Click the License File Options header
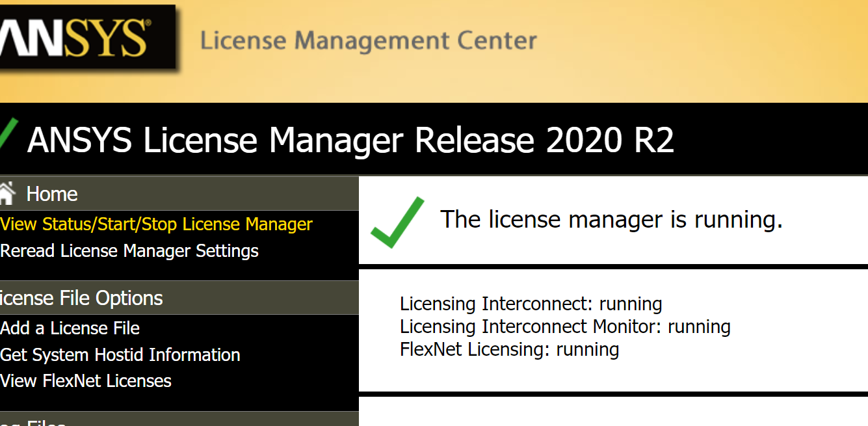 (179, 298)
